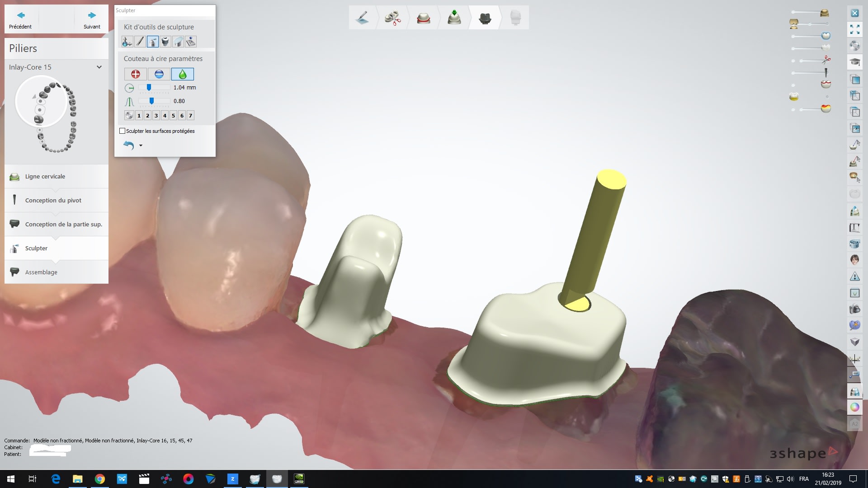The image size is (868, 488).
Task: Select the smooth (green drop) tool
Action: coord(182,74)
